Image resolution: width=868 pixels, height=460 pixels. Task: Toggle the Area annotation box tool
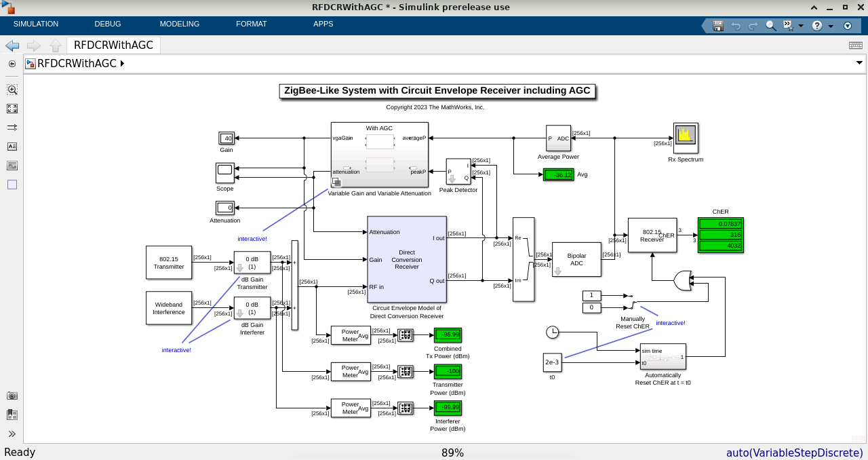click(x=12, y=185)
